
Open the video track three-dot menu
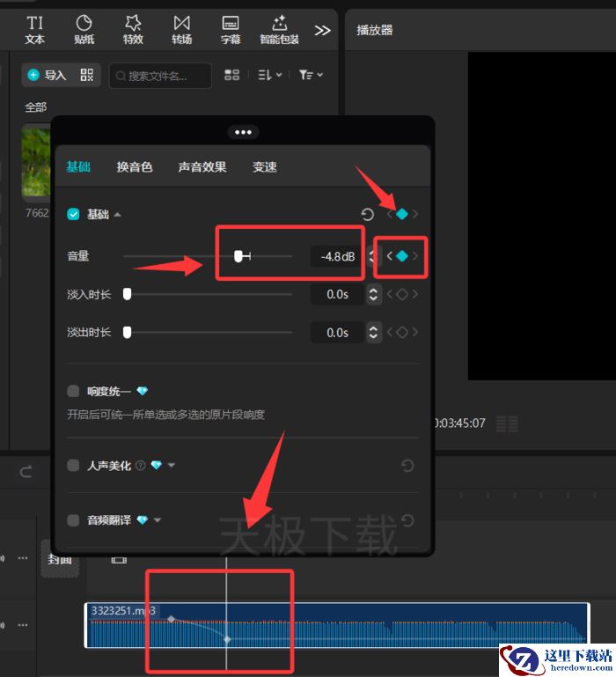click(x=23, y=558)
